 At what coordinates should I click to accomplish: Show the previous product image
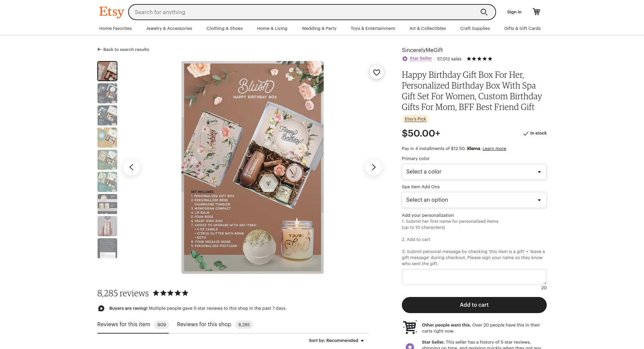pyautogui.click(x=131, y=167)
